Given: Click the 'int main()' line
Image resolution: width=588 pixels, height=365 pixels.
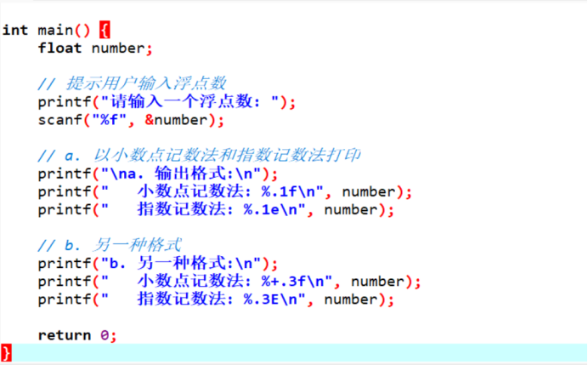Looking at the screenshot, I should pyautogui.click(x=56, y=30).
